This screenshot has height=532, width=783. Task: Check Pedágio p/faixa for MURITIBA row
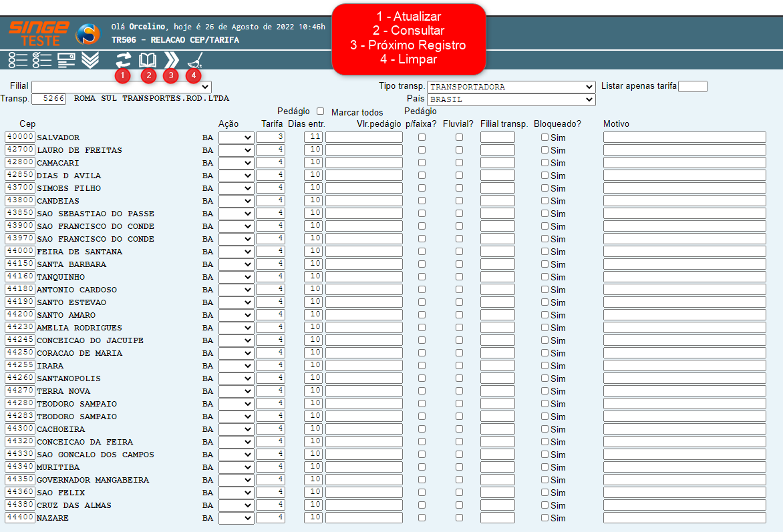(422, 467)
